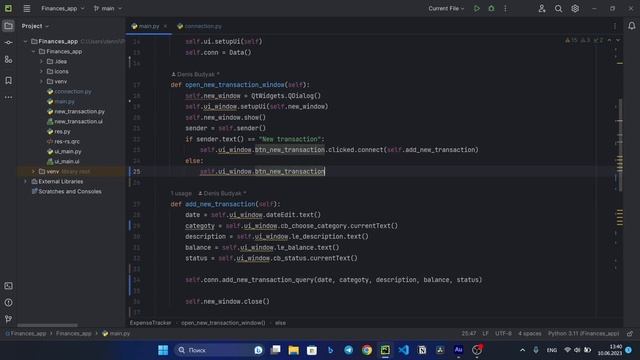Open Search Everywhere magnifier

(558, 8)
